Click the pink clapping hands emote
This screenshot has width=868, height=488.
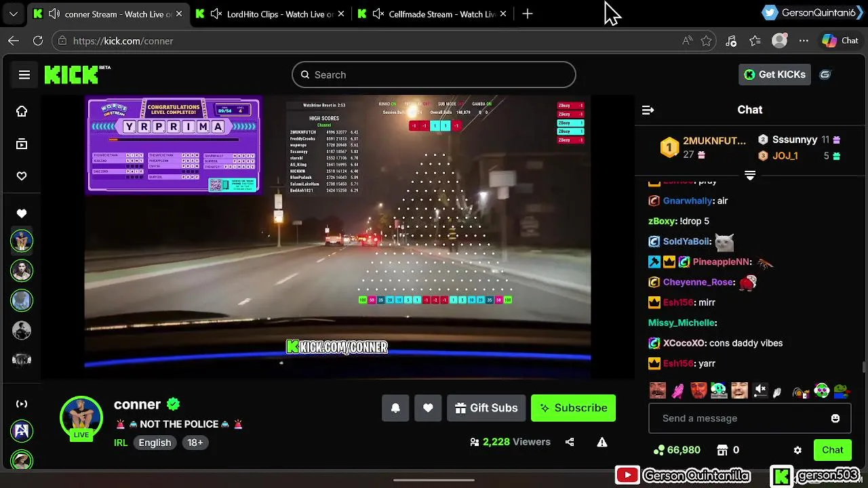[678, 390]
